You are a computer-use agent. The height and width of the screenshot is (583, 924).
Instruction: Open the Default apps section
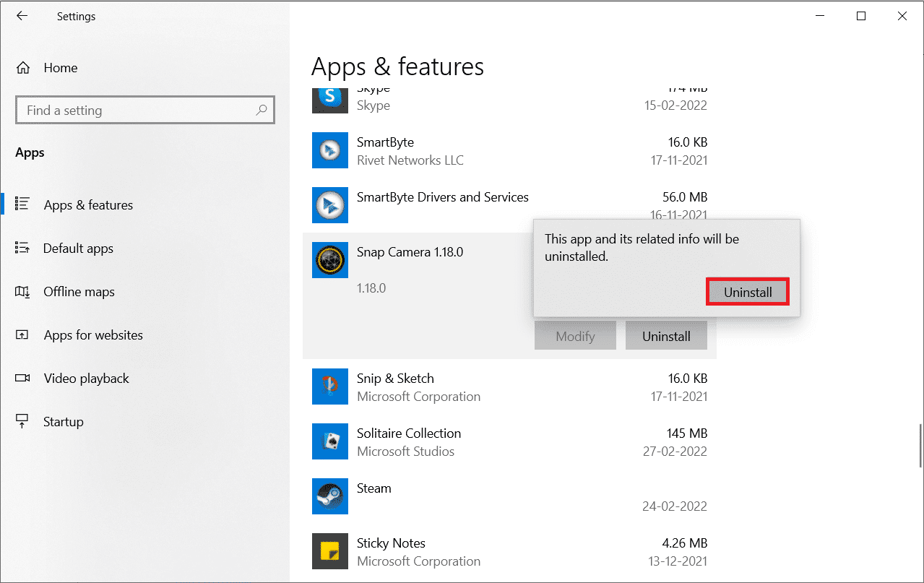tap(78, 249)
